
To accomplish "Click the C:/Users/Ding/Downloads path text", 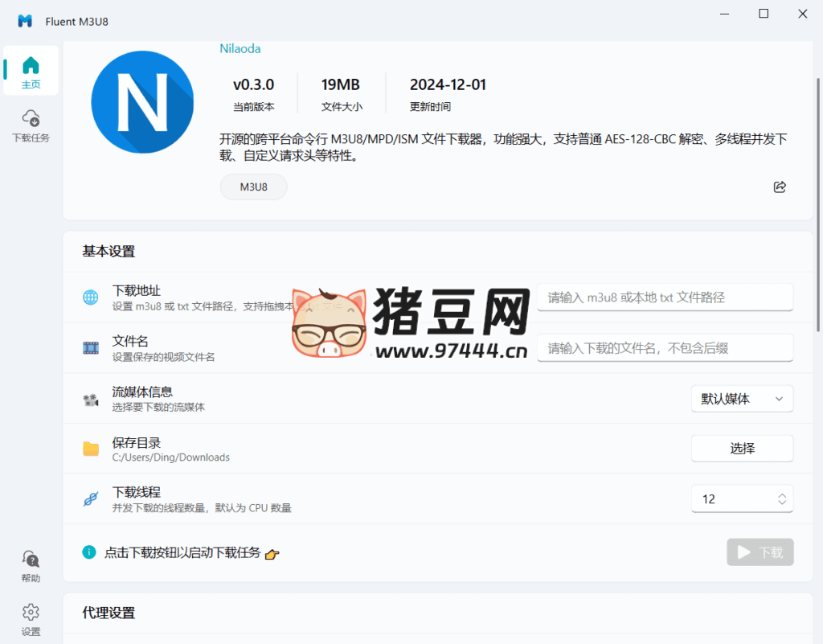I will tap(170, 457).
